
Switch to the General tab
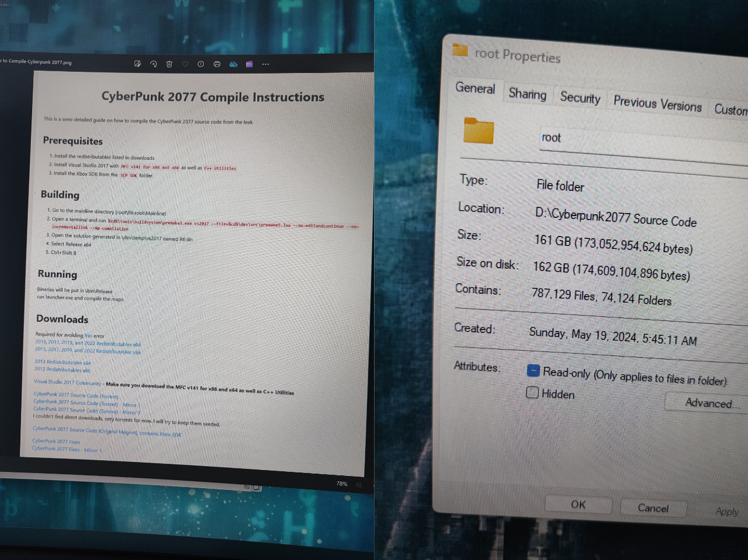(x=475, y=88)
